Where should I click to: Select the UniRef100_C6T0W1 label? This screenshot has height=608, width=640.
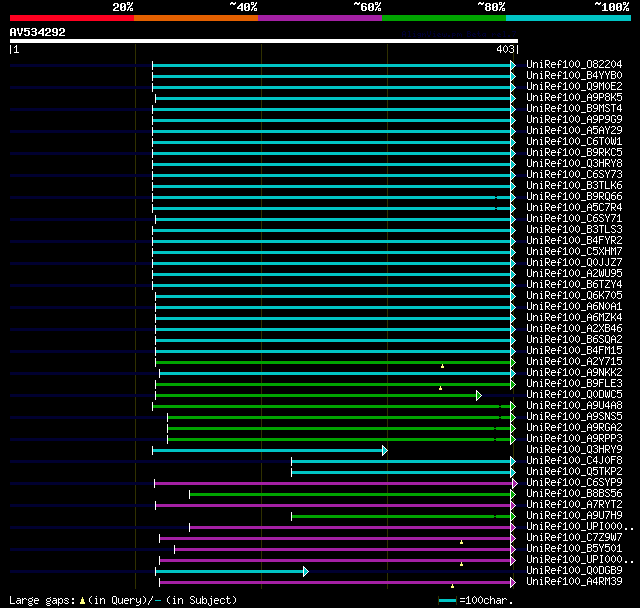coord(574,142)
